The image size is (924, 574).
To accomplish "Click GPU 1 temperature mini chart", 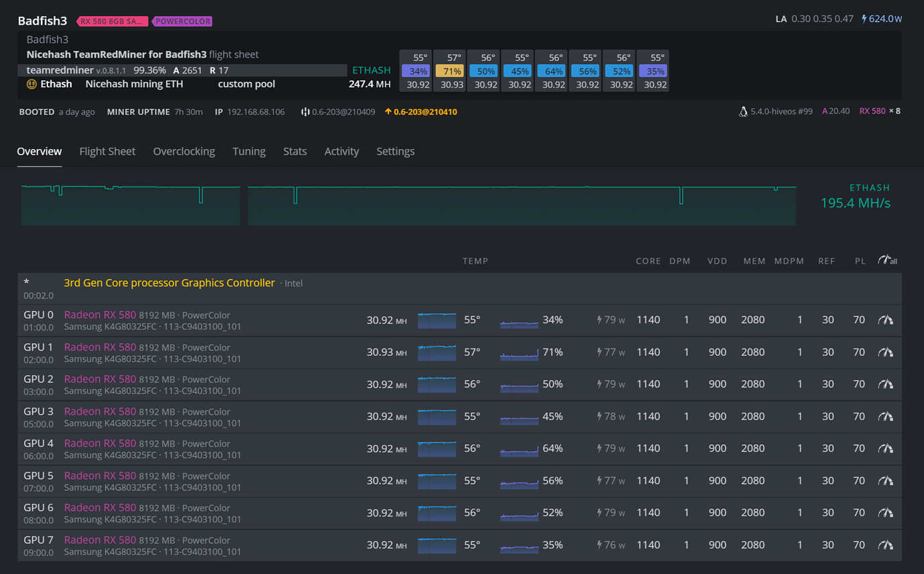I will coord(437,353).
